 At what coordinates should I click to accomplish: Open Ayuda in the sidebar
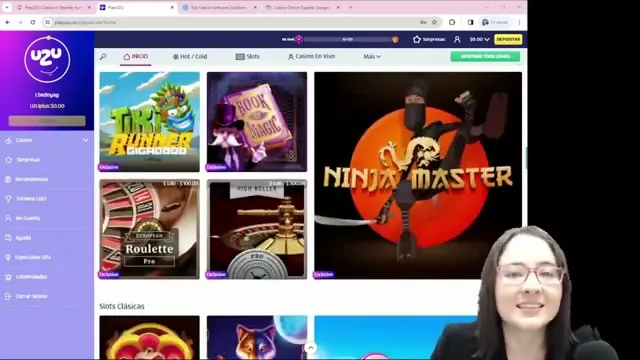pyautogui.click(x=23, y=238)
